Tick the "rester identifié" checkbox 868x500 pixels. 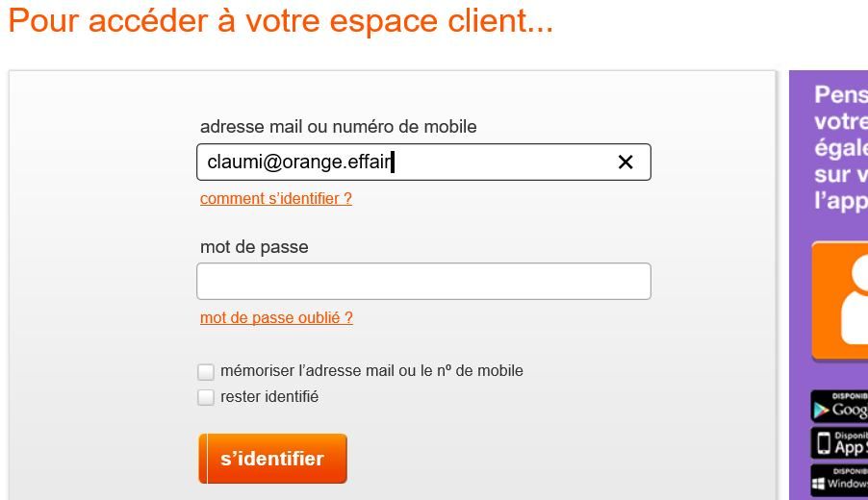(x=206, y=397)
